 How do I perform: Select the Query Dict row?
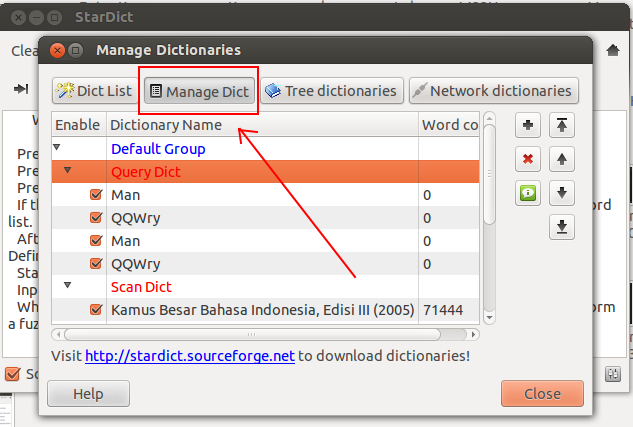(x=266, y=172)
